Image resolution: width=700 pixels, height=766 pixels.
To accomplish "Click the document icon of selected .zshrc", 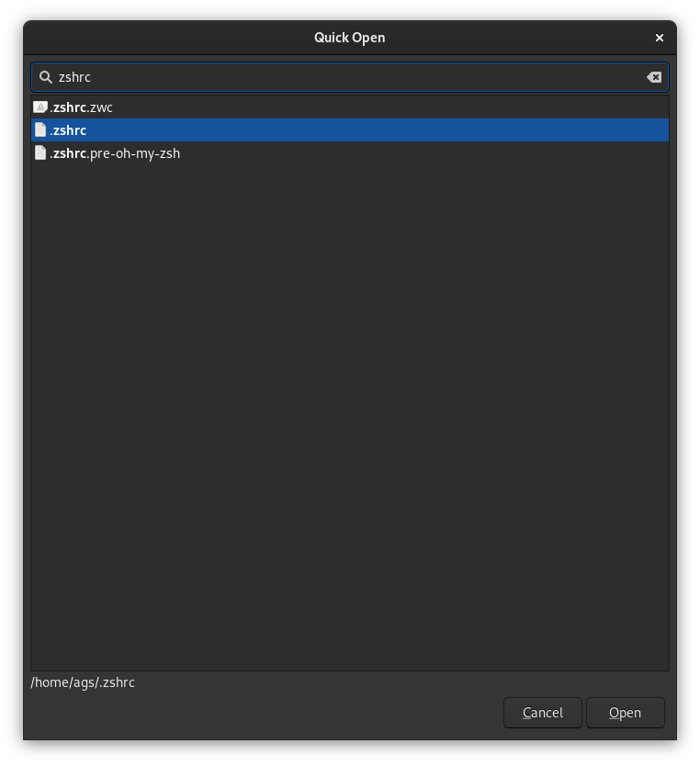I will (x=40, y=130).
